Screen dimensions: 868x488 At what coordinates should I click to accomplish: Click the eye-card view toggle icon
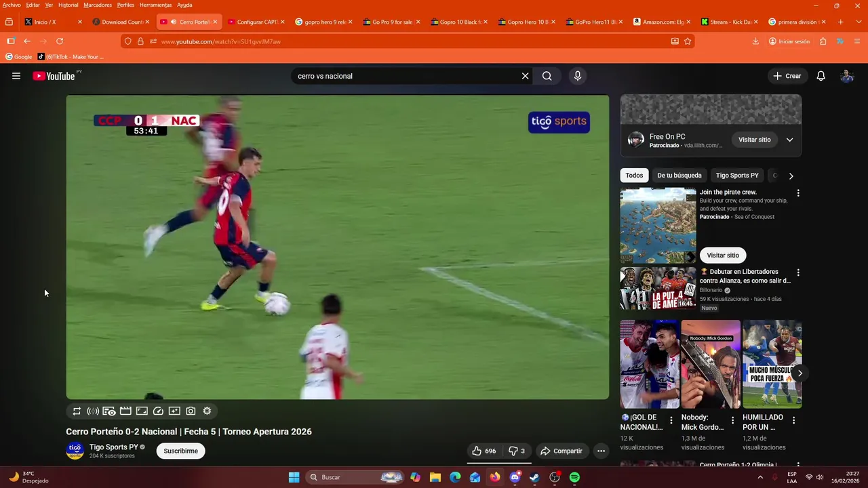pyautogui.click(x=109, y=411)
